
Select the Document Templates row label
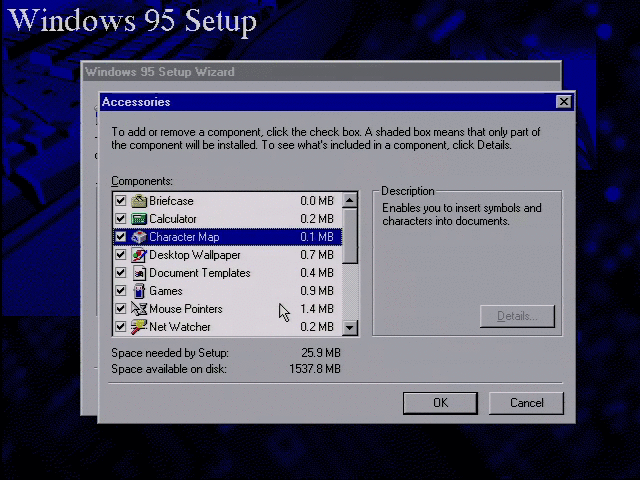(200, 273)
